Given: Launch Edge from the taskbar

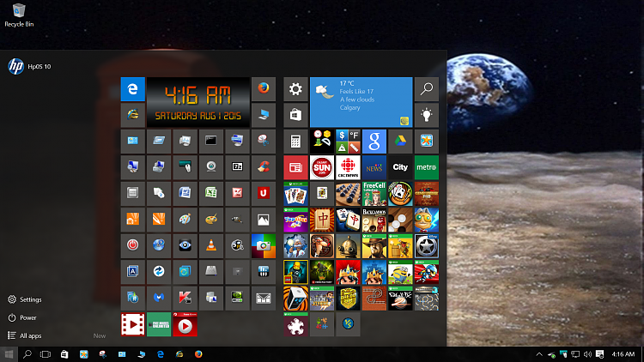Looking at the screenshot, I should tap(161, 353).
